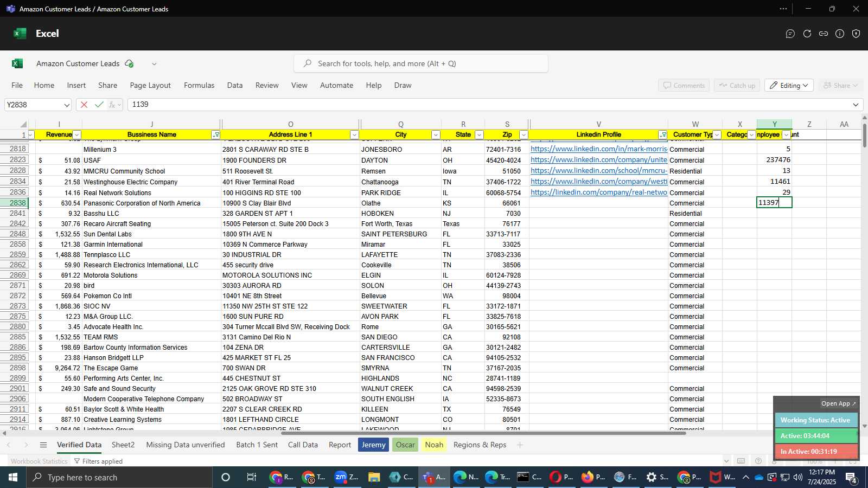Open Settings gear app in the taskbar
Image resolution: width=868 pixels, height=488 pixels.
(657, 477)
